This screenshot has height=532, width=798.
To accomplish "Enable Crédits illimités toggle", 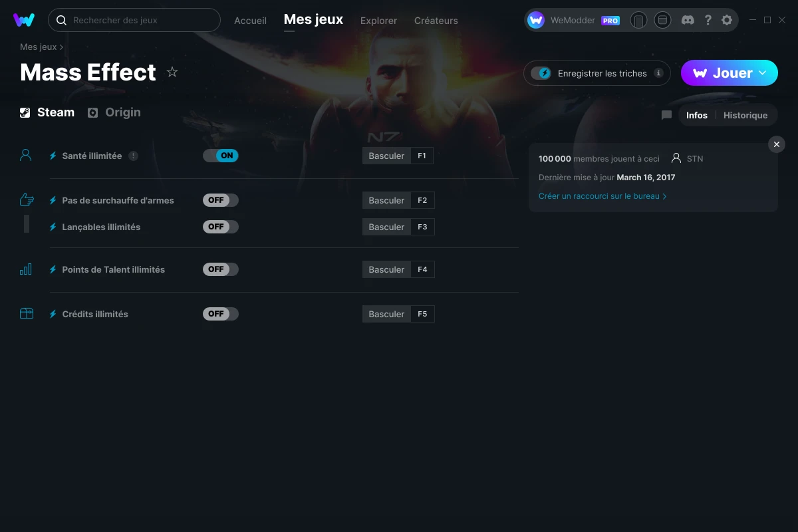I will click(221, 314).
